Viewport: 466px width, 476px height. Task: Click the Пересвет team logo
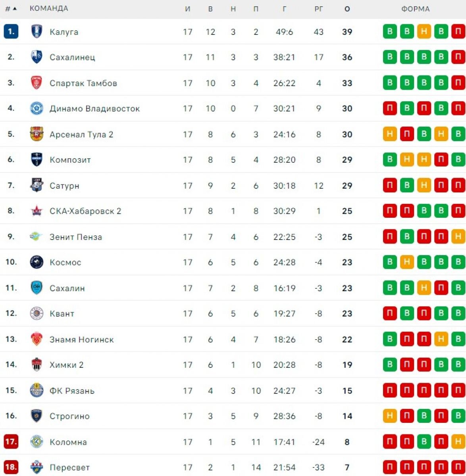[x=37, y=467]
